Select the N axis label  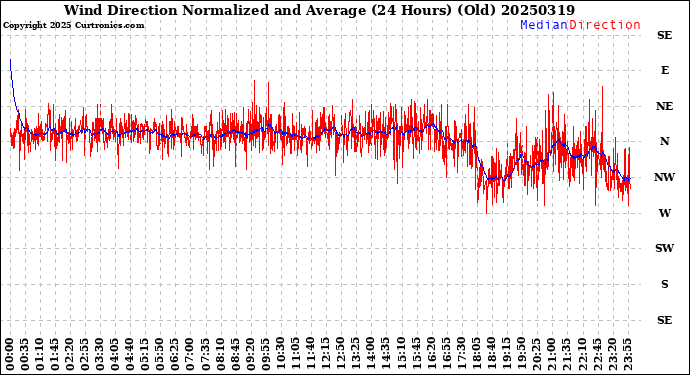click(664, 141)
